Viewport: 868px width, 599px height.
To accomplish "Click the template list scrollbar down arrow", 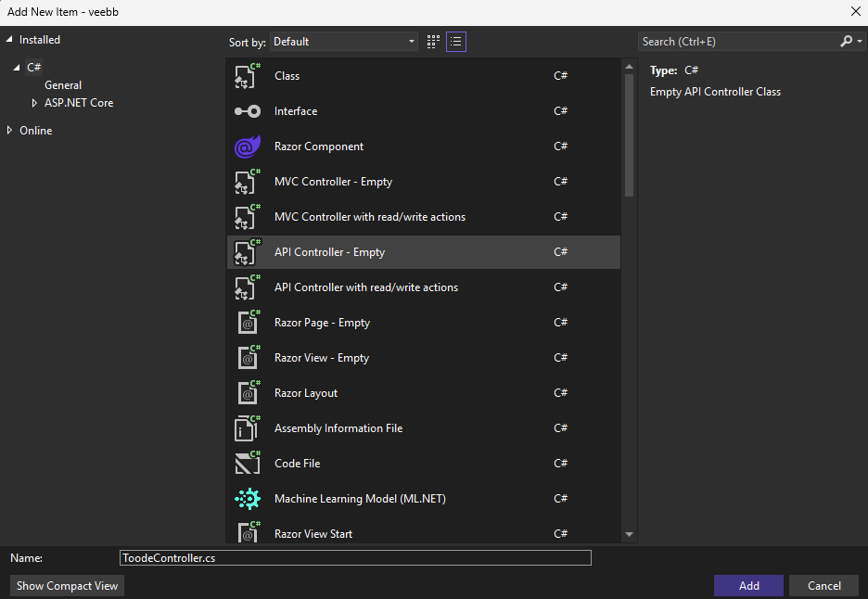I will tap(629, 534).
